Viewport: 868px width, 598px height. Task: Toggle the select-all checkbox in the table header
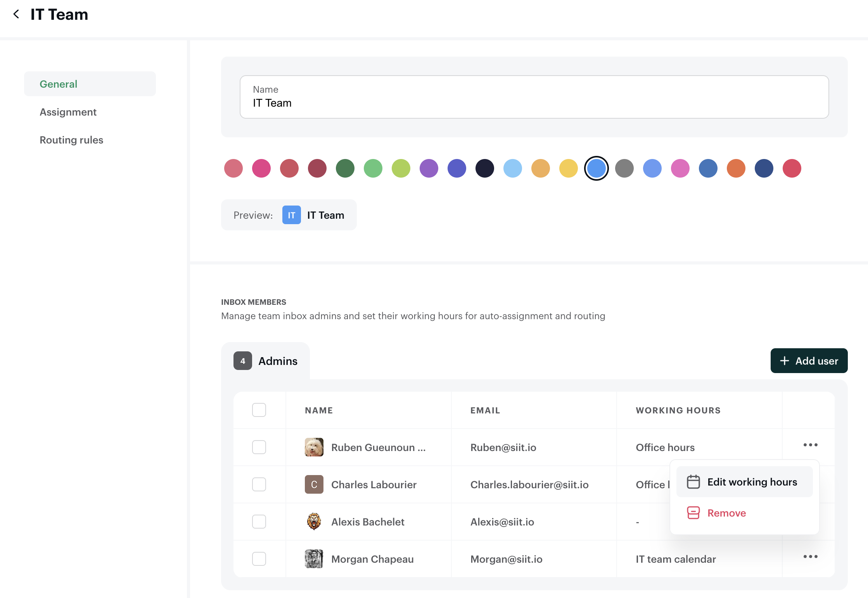click(x=259, y=410)
